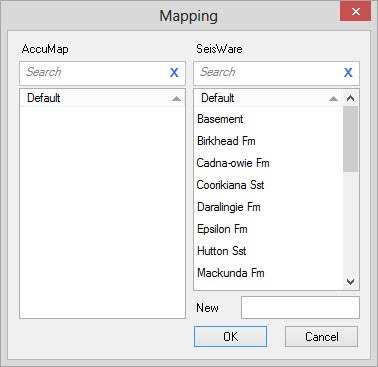Select Basement in the SeisWare list
This screenshot has height=367, width=378.
[x=268, y=119]
